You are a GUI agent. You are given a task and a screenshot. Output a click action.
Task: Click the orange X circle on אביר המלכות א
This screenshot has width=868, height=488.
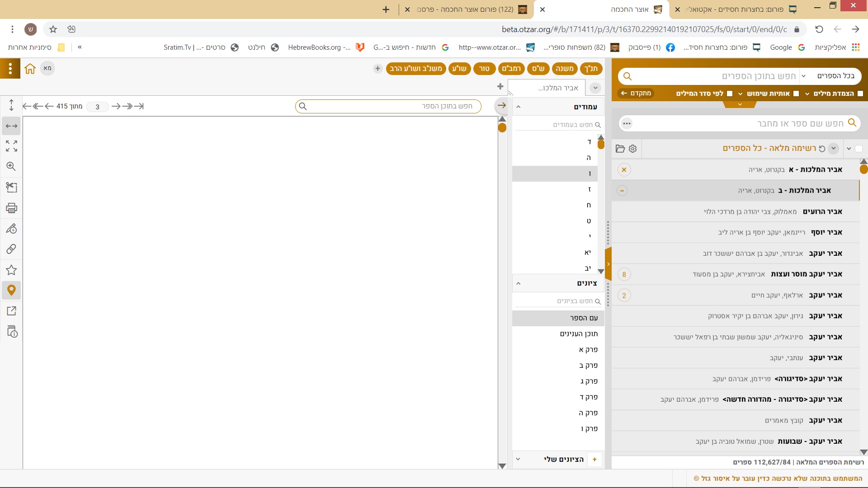[624, 170]
